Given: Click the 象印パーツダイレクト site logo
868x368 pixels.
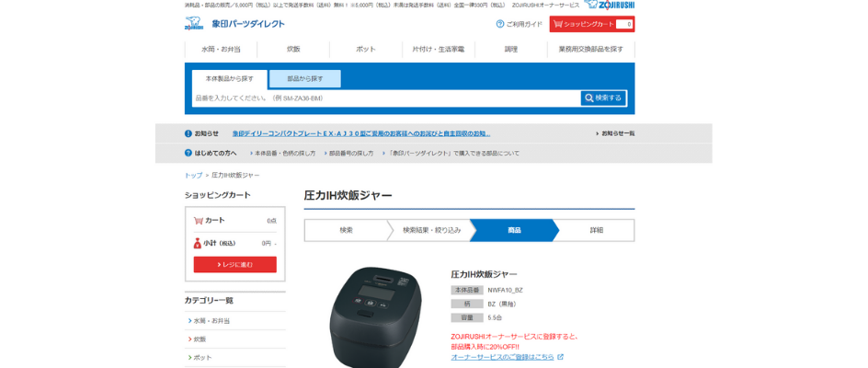Looking at the screenshot, I should click(234, 24).
